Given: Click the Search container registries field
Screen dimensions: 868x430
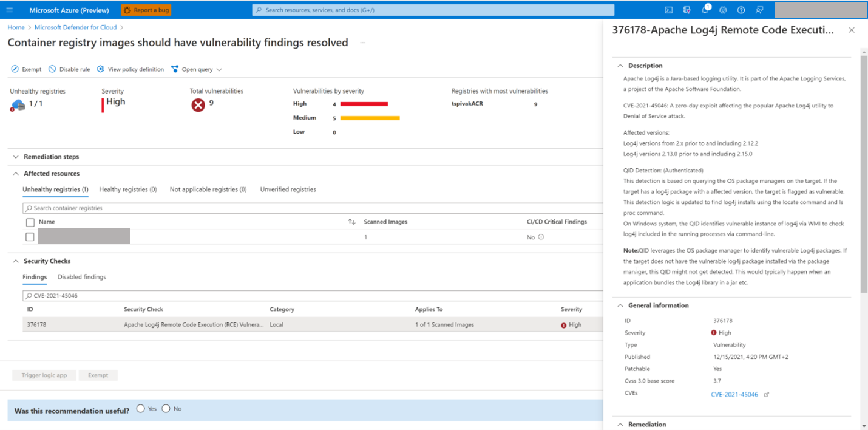Looking at the screenshot, I should 182,208.
